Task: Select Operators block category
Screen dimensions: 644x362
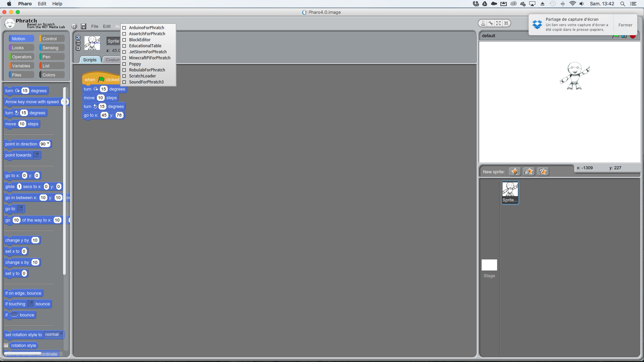Action: pos(21,57)
